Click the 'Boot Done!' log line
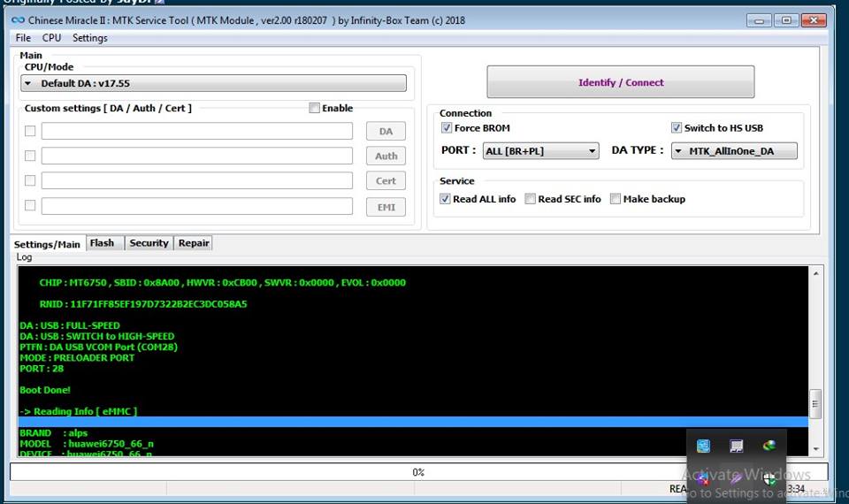Image resolution: width=849 pixels, height=504 pixels. 45,390
